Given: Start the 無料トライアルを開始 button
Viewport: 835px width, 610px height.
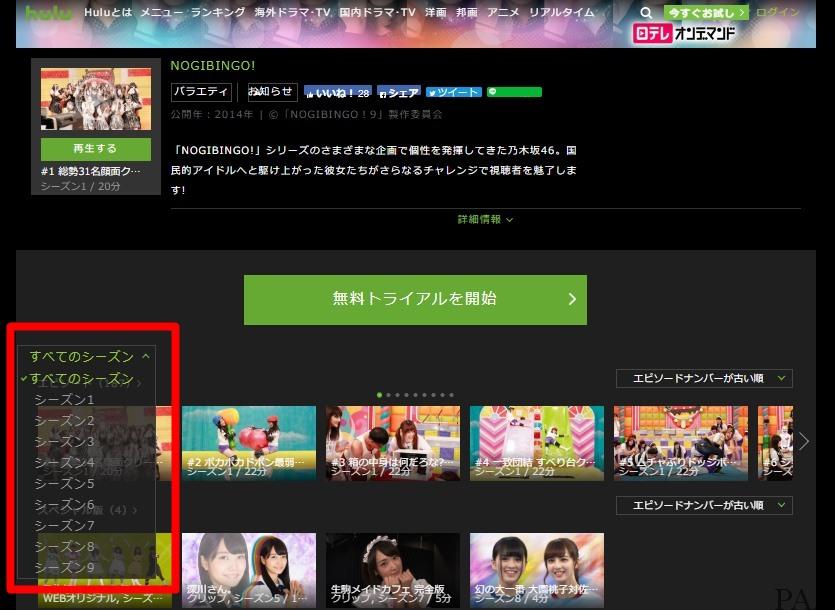Looking at the screenshot, I should click(x=415, y=299).
